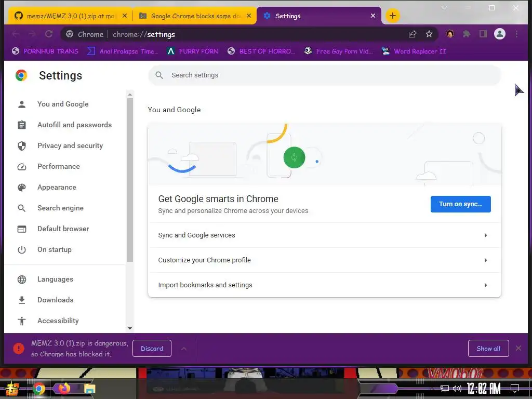Click the Chrome site info icon in address bar

(70, 34)
